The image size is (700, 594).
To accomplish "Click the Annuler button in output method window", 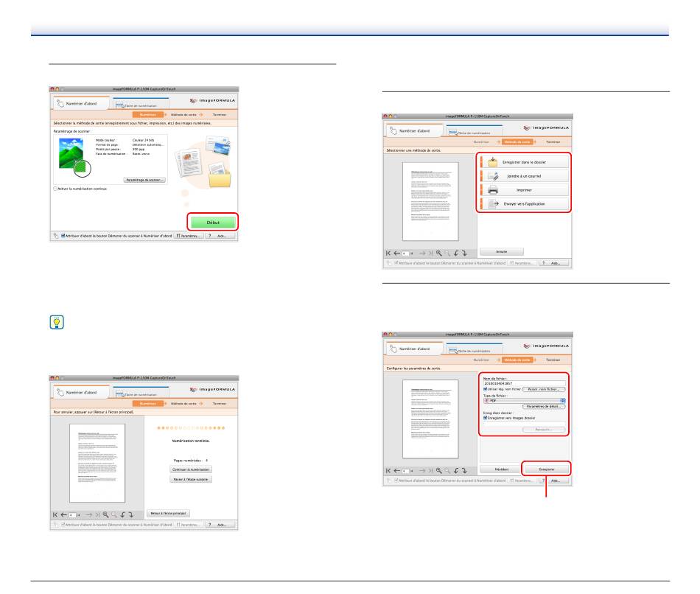I will coord(502,251).
